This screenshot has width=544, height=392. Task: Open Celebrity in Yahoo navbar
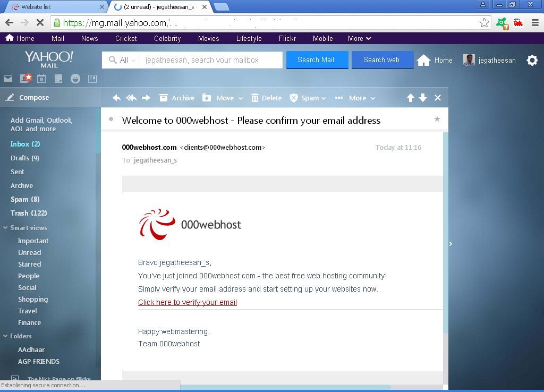tap(167, 38)
